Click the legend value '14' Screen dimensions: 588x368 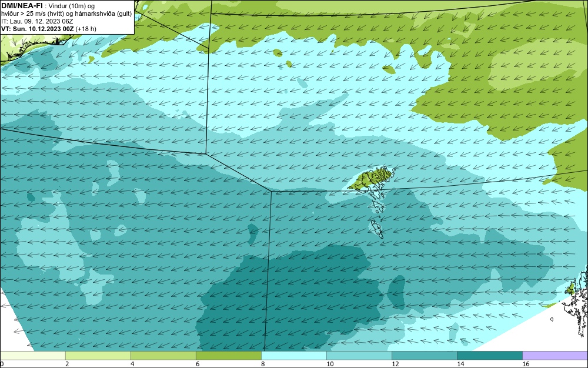pyautogui.click(x=460, y=364)
